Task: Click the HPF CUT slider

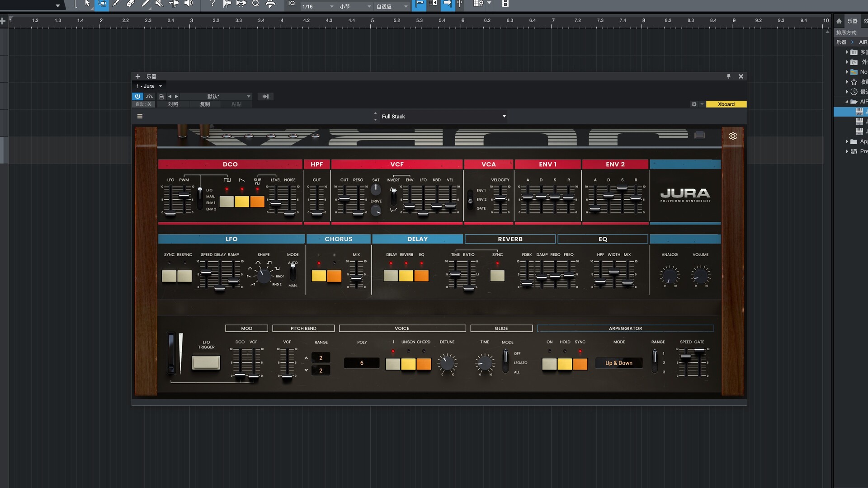Action: (317, 212)
